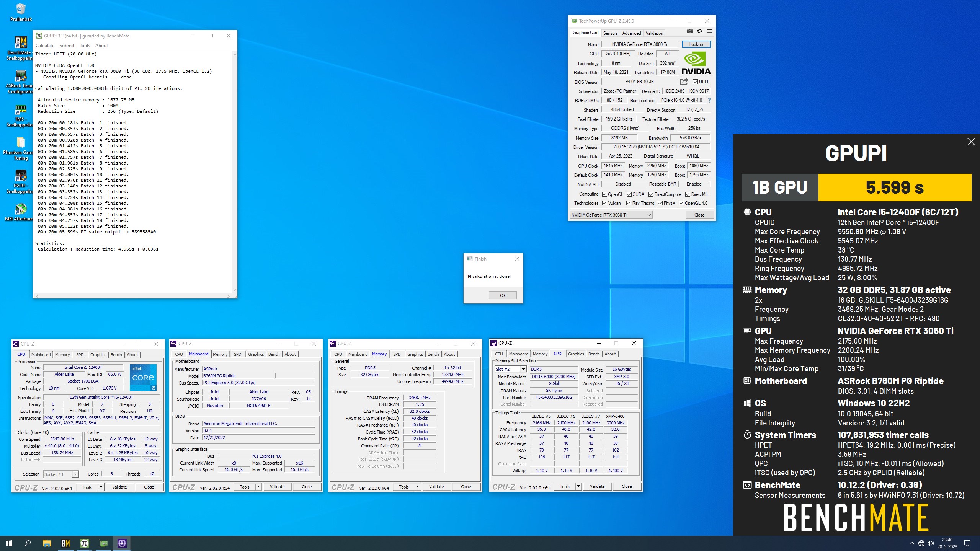Click OK in the Finish dialog
This screenshot has height=551, width=980.
503,295
